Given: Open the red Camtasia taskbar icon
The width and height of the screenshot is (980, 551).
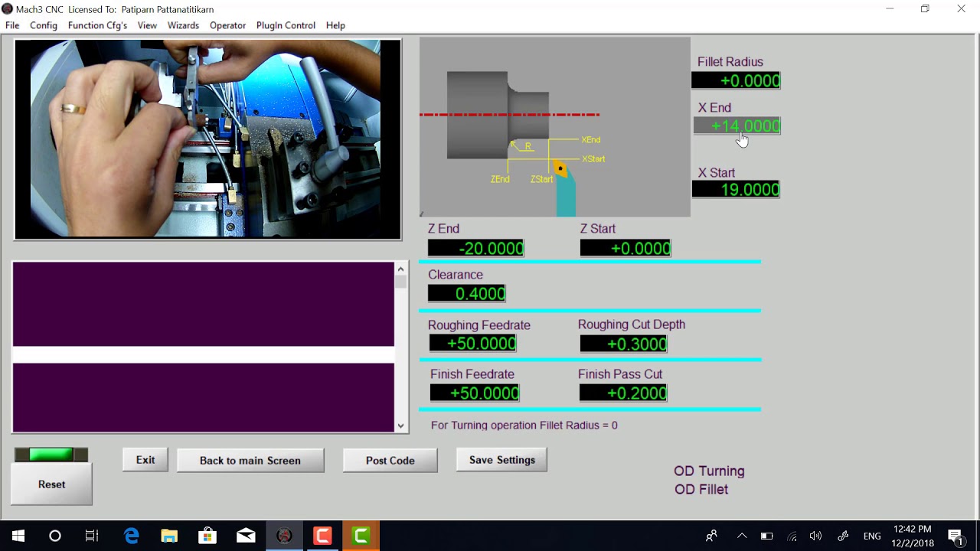Looking at the screenshot, I should [322, 536].
